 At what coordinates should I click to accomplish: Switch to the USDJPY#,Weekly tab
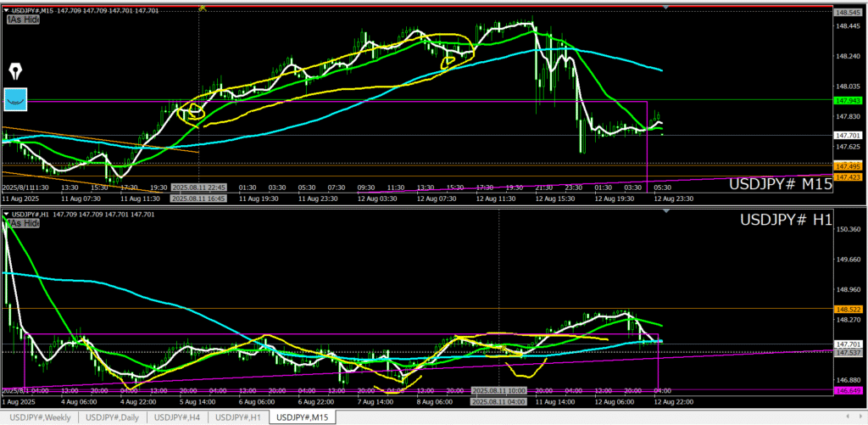tap(39, 417)
